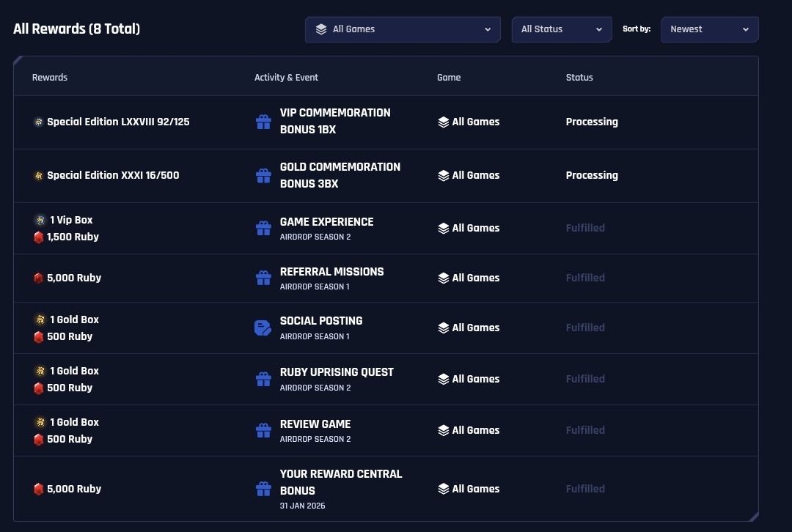Click the Status column header
The image size is (792, 532).
(x=579, y=77)
